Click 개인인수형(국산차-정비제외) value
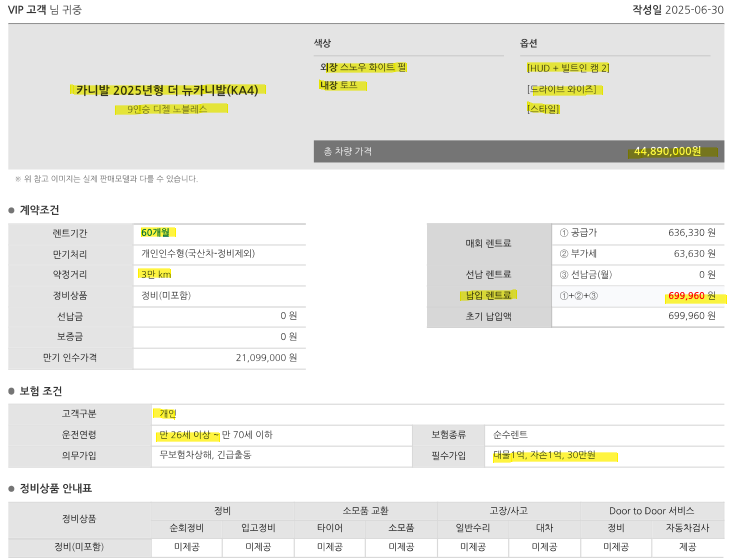 click(x=198, y=254)
